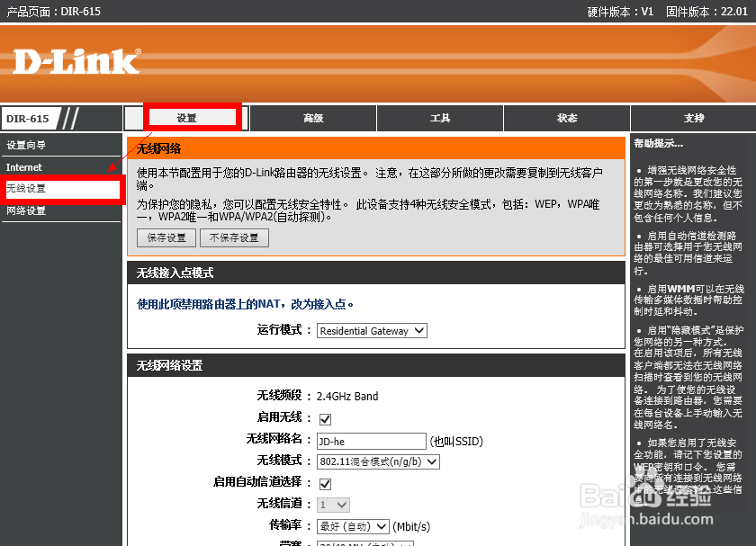Open the 工具 tab

point(440,118)
